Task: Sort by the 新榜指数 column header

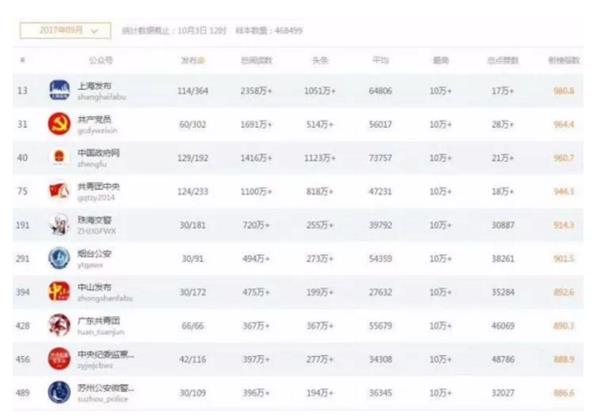Action: (x=564, y=60)
